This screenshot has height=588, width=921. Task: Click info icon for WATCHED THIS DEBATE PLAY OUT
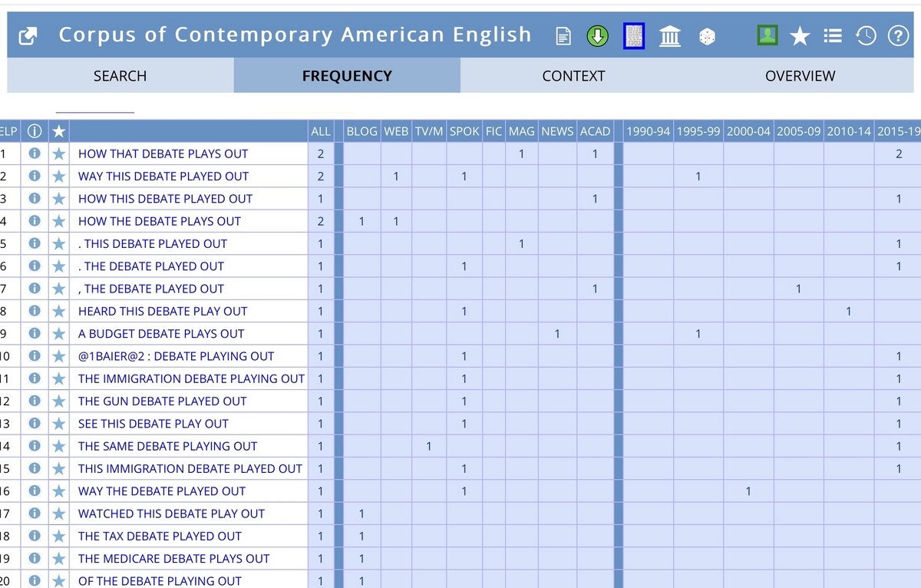coord(34,514)
